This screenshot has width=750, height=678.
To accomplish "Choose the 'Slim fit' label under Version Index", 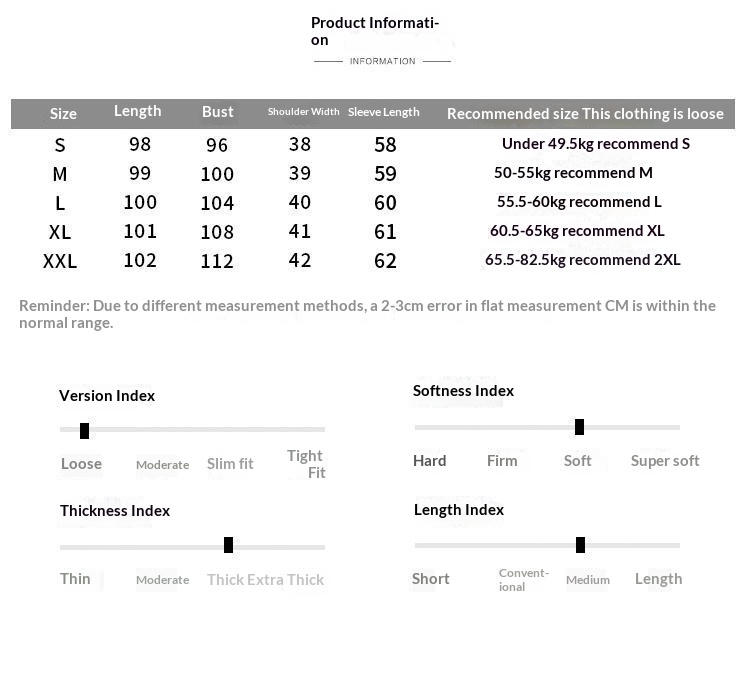I will point(230,464).
